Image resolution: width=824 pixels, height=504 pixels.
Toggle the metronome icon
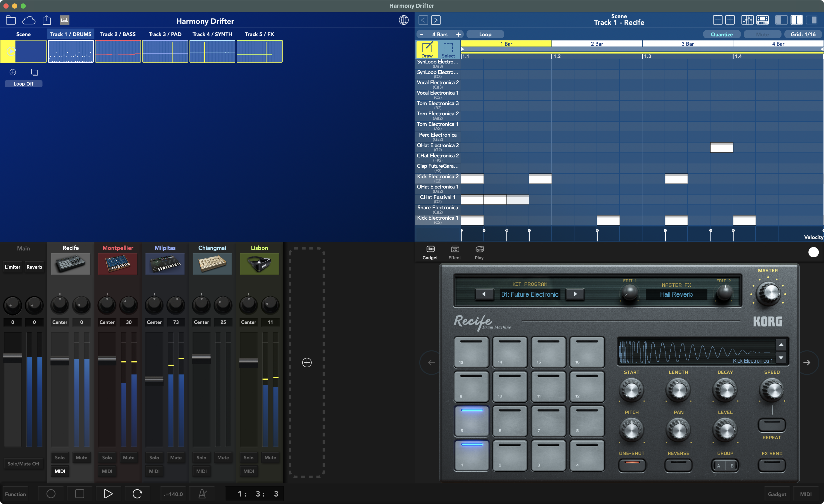[x=202, y=494]
